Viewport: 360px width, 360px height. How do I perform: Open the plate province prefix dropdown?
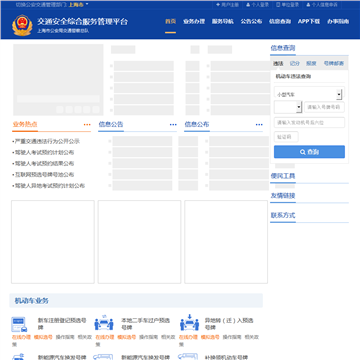(288, 107)
